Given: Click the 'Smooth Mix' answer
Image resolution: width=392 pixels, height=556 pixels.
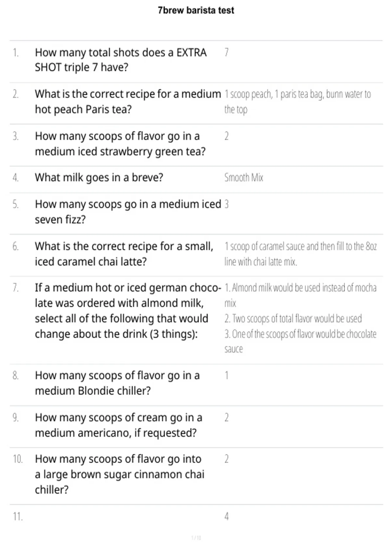Looking at the screenshot, I should click(x=244, y=178).
